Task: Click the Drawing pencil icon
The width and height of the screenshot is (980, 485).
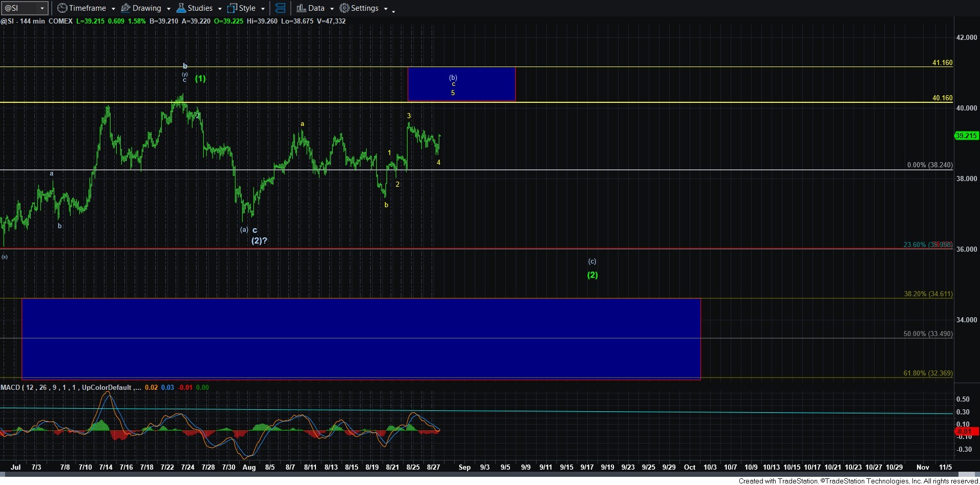Action: click(x=125, y=8)
